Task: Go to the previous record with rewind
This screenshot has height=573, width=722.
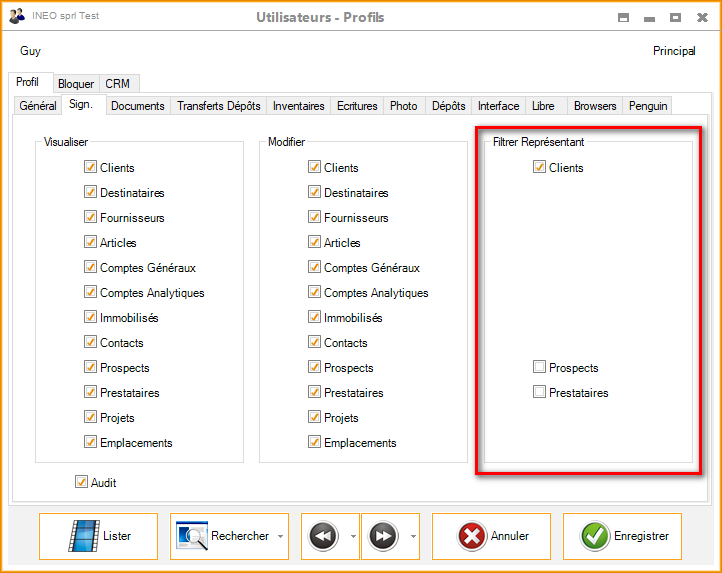Action: click(x=321, y=536)
